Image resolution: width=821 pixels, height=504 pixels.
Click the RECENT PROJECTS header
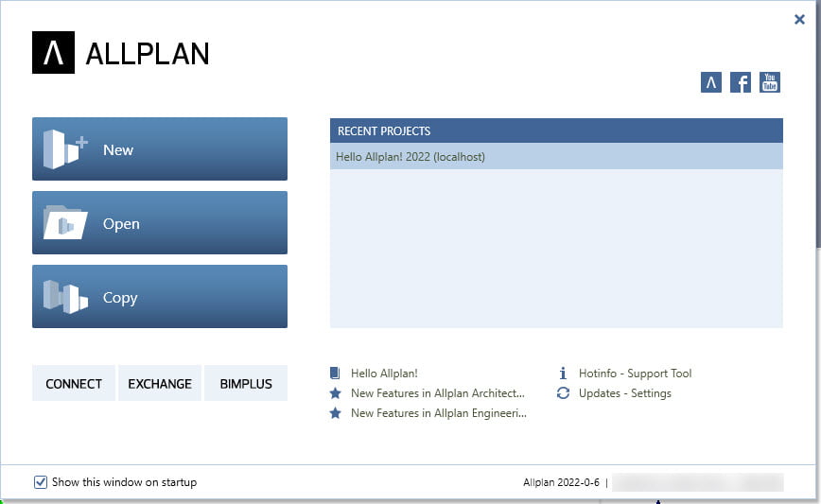(556, 130)
